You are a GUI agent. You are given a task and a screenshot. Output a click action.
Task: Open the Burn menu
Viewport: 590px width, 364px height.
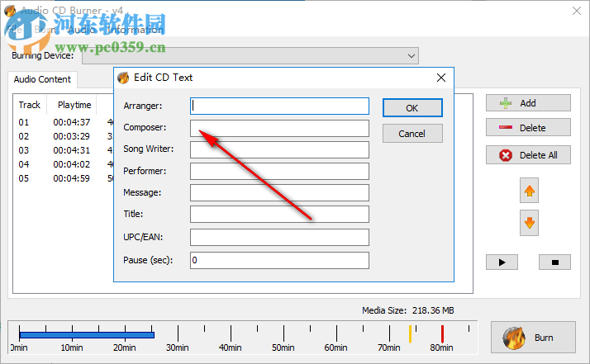pos(45,30)
